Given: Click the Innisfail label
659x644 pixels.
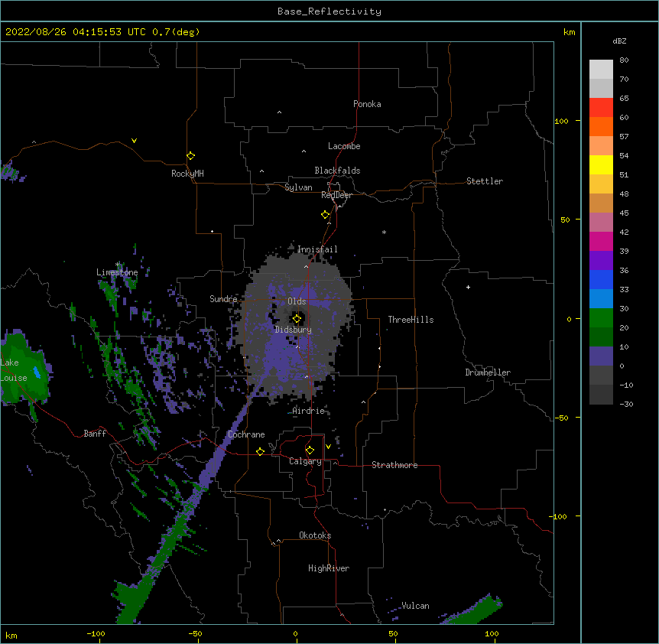Looking at the screenshot, I should [x=317, y=249].
